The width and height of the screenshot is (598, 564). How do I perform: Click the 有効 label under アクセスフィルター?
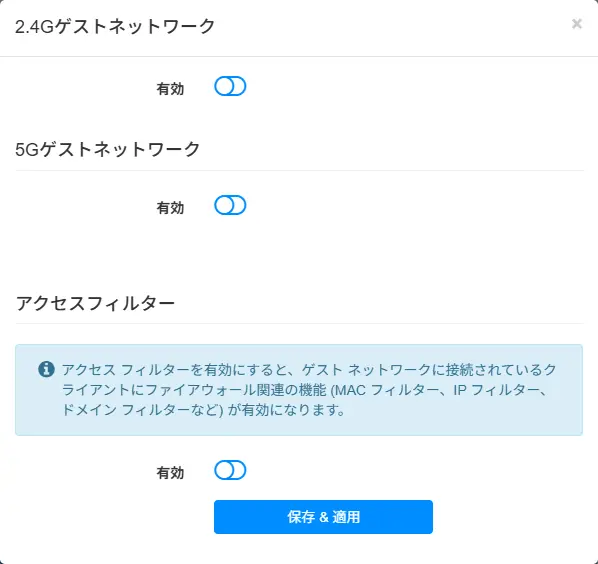(x=170, y=473)
